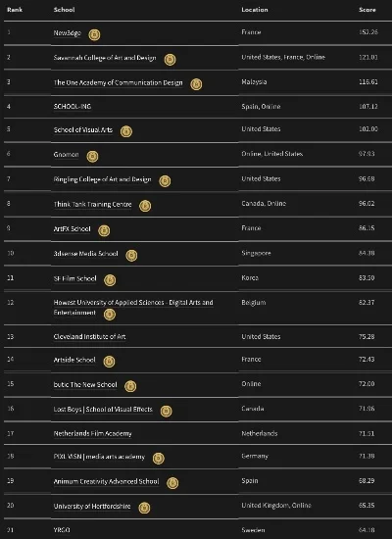The height and width of the screenshot is (539, 392).
Task: Click the badge beside SF Film School
Action: coord(110,280)
